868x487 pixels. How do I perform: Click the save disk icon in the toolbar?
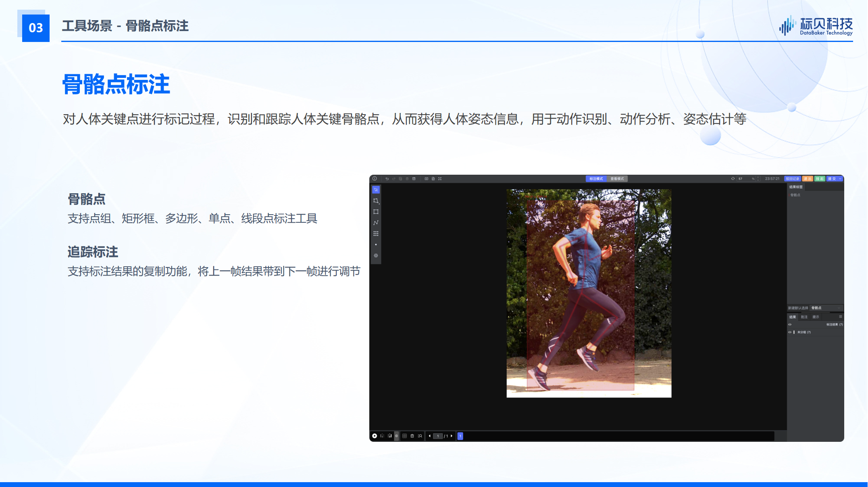coord(414,179)
